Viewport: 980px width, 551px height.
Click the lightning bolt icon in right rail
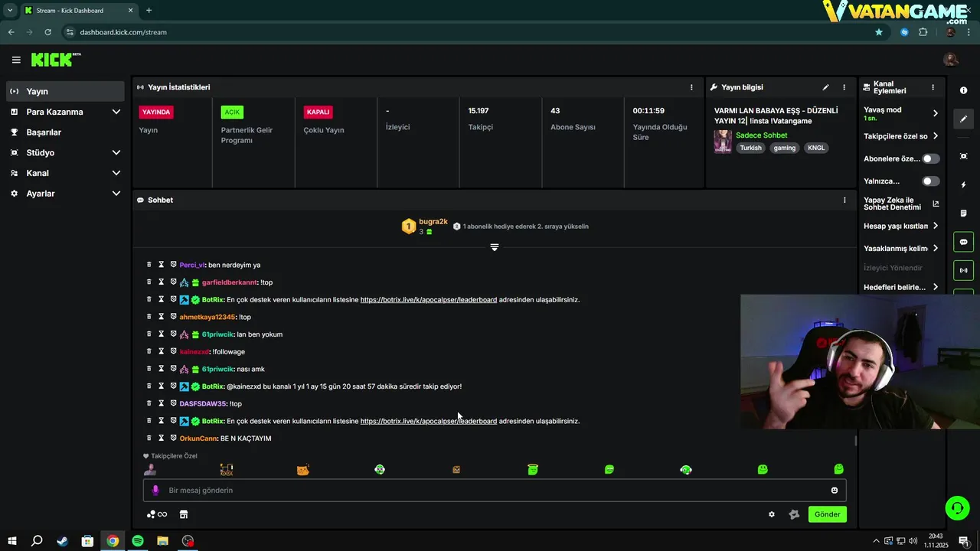pyautogui.click(x=963, y=184)
